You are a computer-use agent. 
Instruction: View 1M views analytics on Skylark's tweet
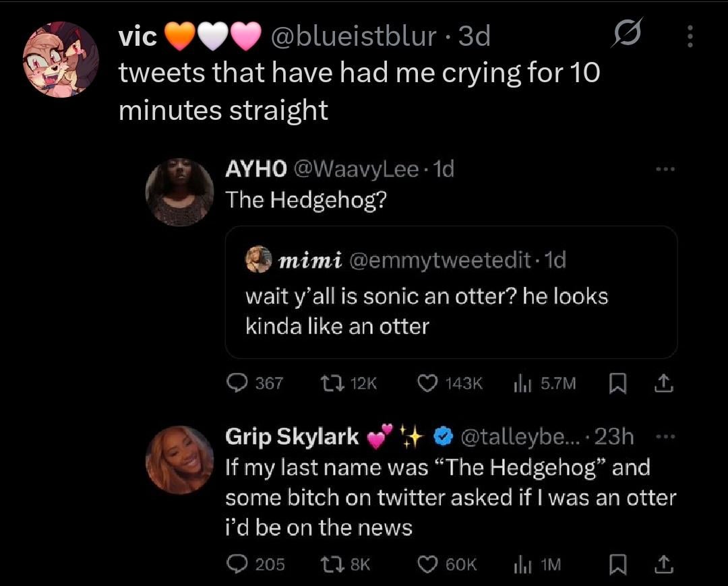click(537, 564)
